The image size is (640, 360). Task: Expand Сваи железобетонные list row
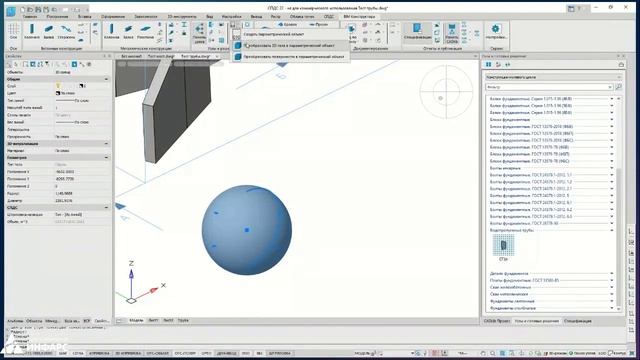pyautogui.click(x=551, y=287)
